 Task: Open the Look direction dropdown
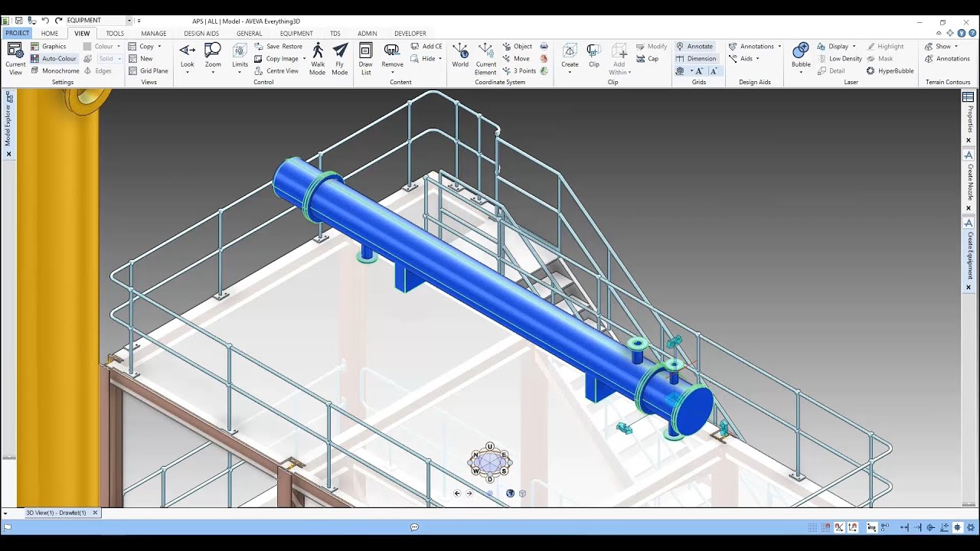point(188,58)
